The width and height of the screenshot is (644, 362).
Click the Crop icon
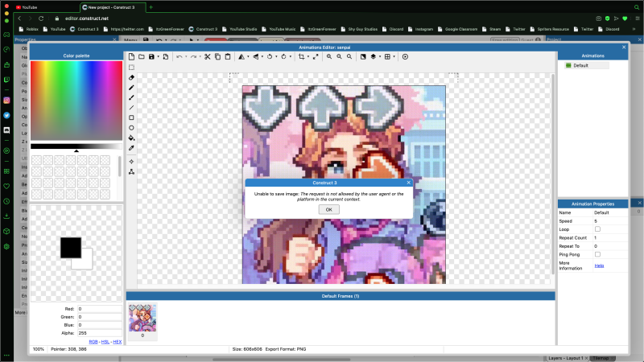click(x=301, y=56)
